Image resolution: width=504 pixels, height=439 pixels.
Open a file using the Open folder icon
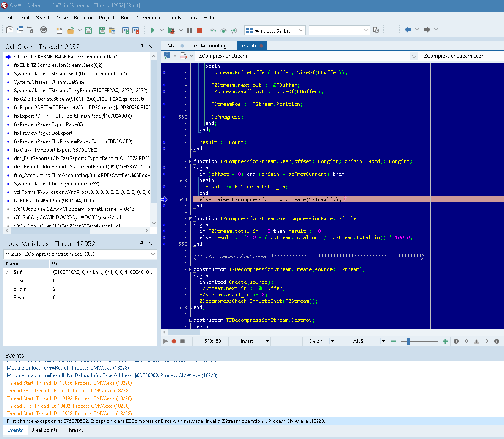click(x=71, y=30)
